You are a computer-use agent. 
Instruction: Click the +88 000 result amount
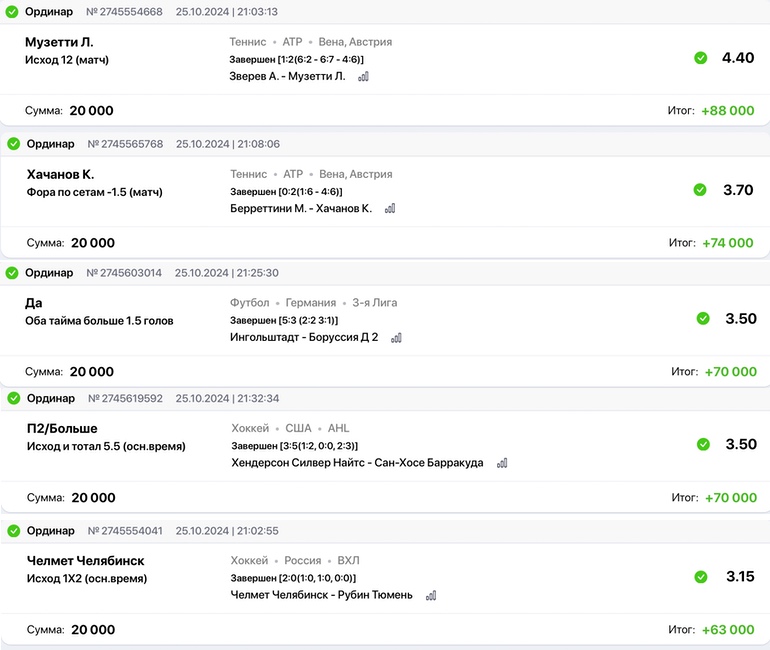click(727, 111)
